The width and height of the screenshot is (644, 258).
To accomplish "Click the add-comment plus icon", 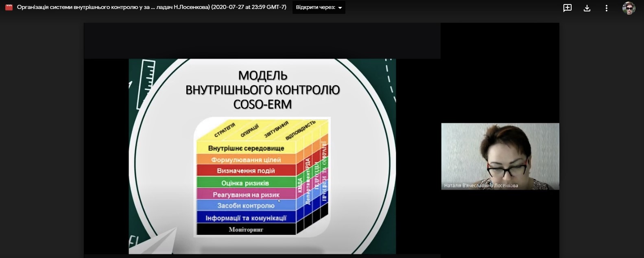I will click(x=568, y=8).
